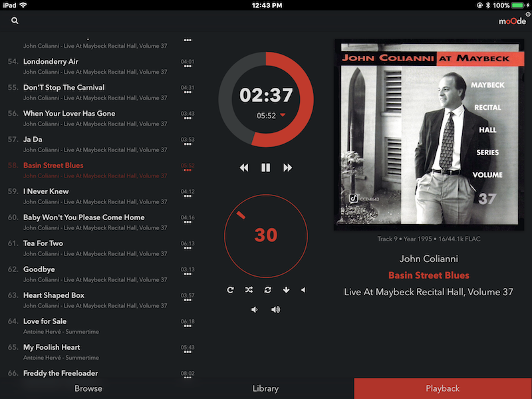Open the menu dots for Heart Shaped Box
532x399 pixels.
point(188,301)
